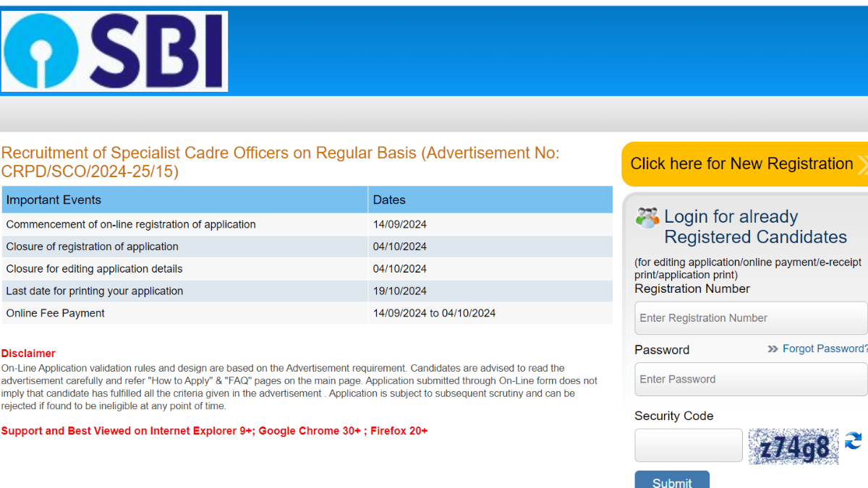Click 04/10/2024 in closure of registration row

point(400,247)
